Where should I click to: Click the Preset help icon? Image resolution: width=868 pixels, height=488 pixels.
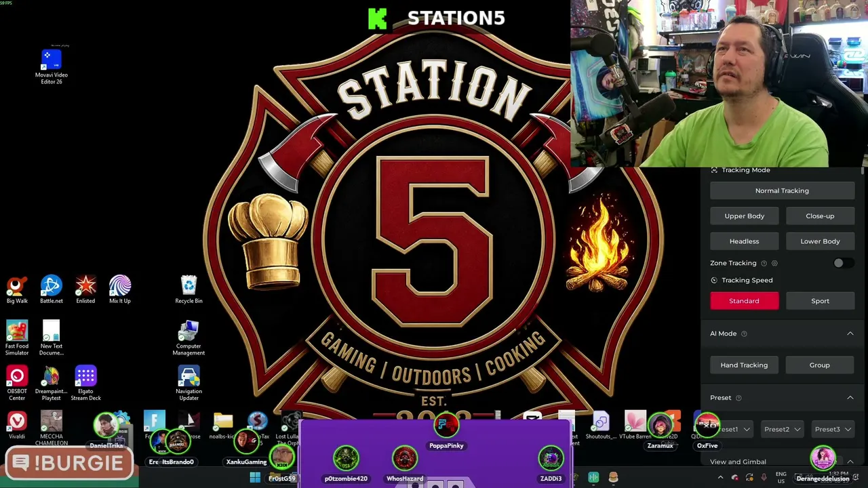tap(738, 398)
